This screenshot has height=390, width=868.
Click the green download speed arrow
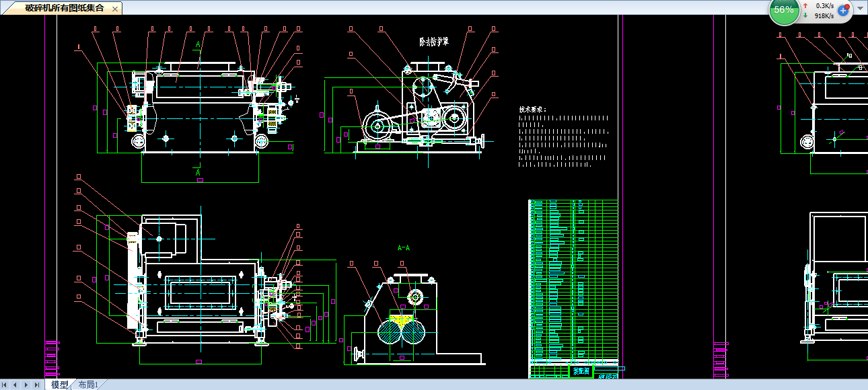pos(805,15)
